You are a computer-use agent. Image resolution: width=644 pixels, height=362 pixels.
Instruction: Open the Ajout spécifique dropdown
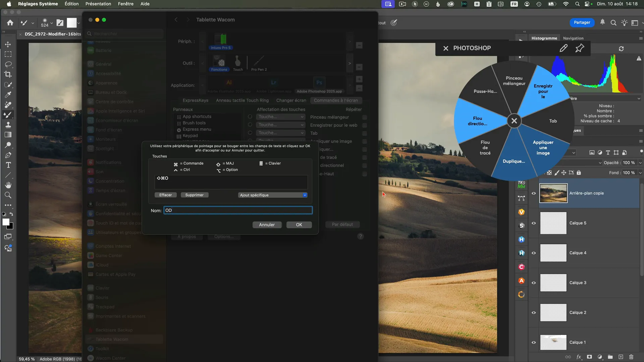[272, 195]
